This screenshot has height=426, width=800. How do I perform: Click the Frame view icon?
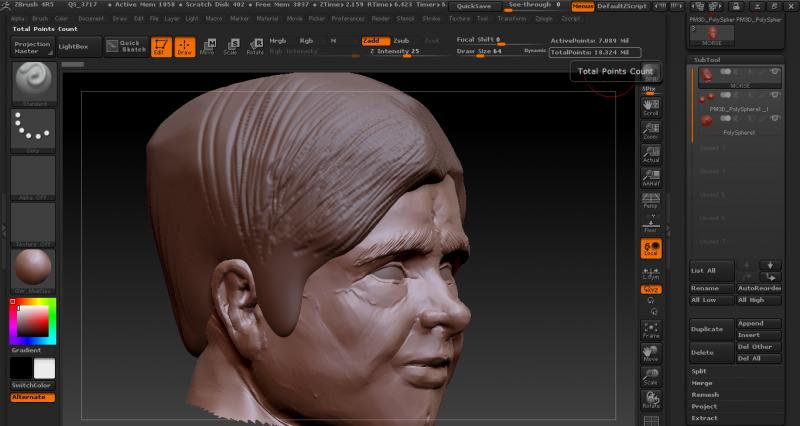tap(651, 329)
